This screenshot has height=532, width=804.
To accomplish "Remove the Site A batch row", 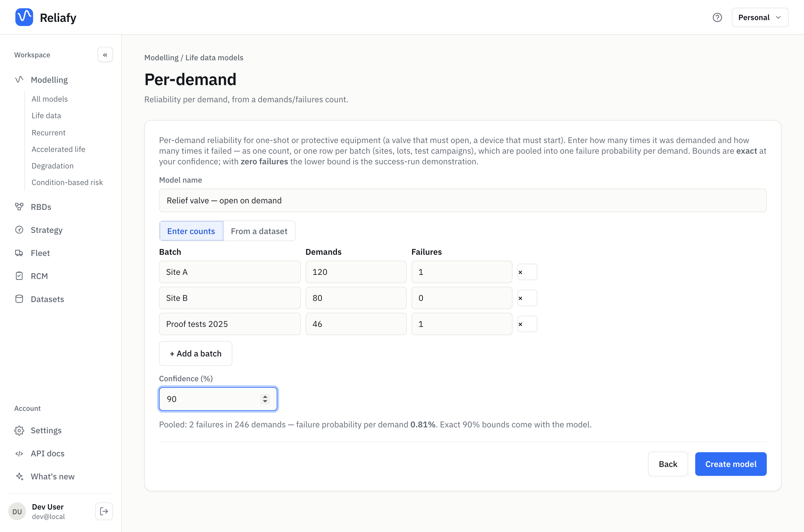I will (x=527, y=272).
